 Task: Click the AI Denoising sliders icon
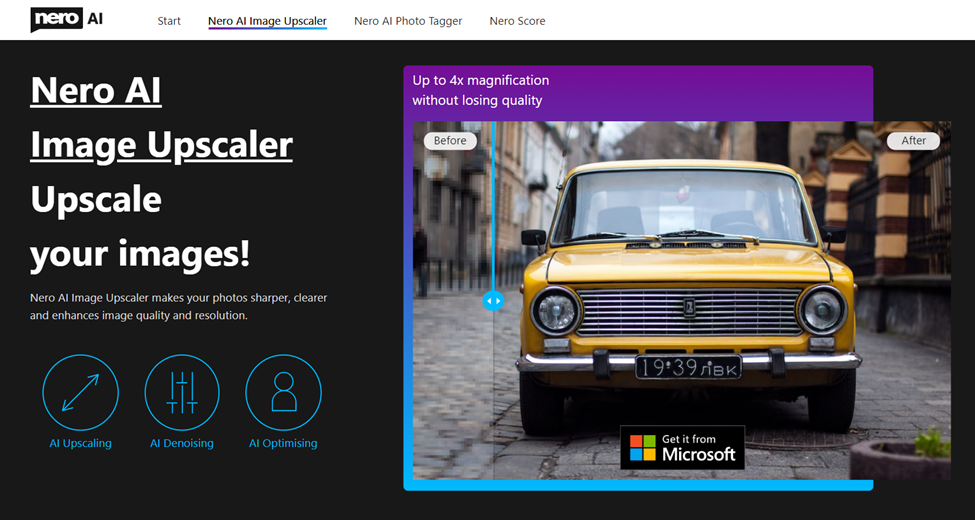(x=182, y=392)
